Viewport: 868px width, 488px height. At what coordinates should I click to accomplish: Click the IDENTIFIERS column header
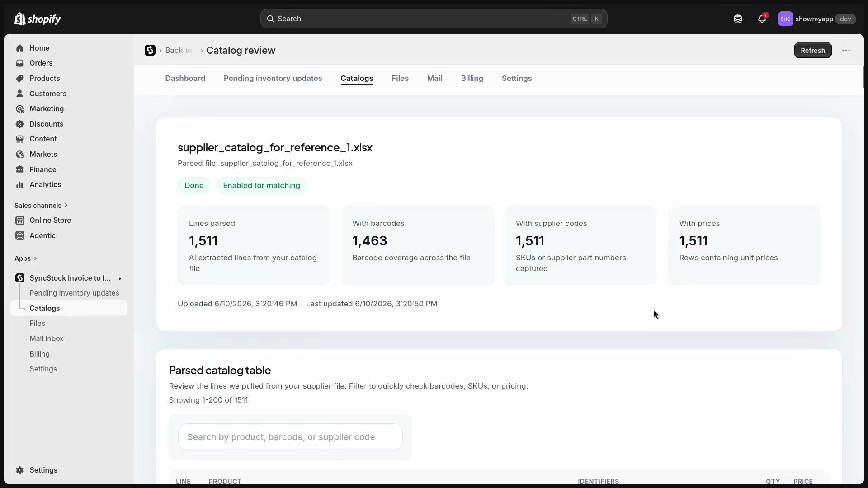[598, 481]
